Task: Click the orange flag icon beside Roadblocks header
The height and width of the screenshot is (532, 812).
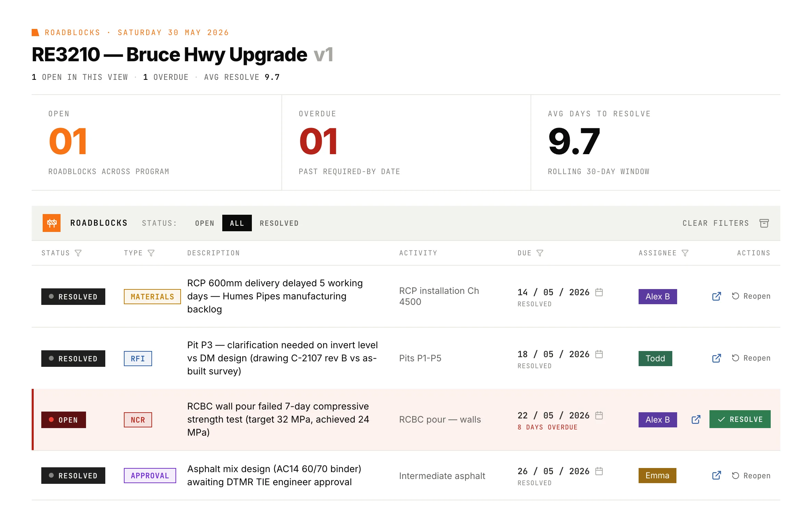Action: tap(35, 32)
